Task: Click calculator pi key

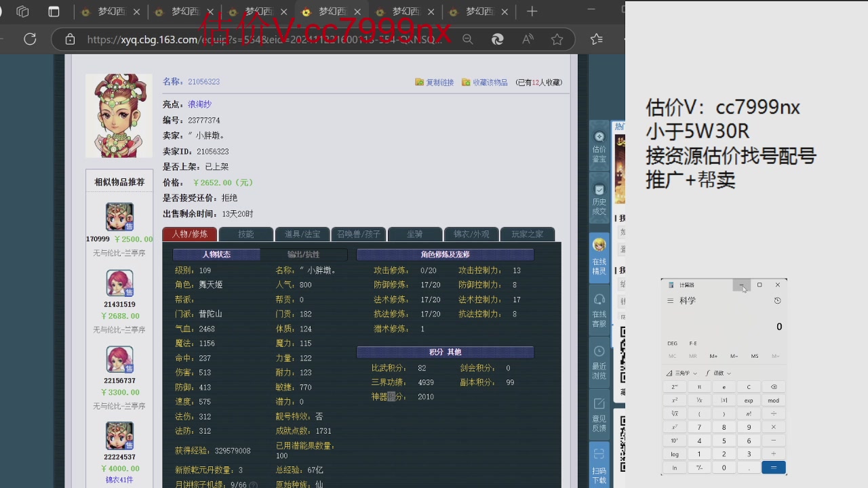Action: [699, 387]
